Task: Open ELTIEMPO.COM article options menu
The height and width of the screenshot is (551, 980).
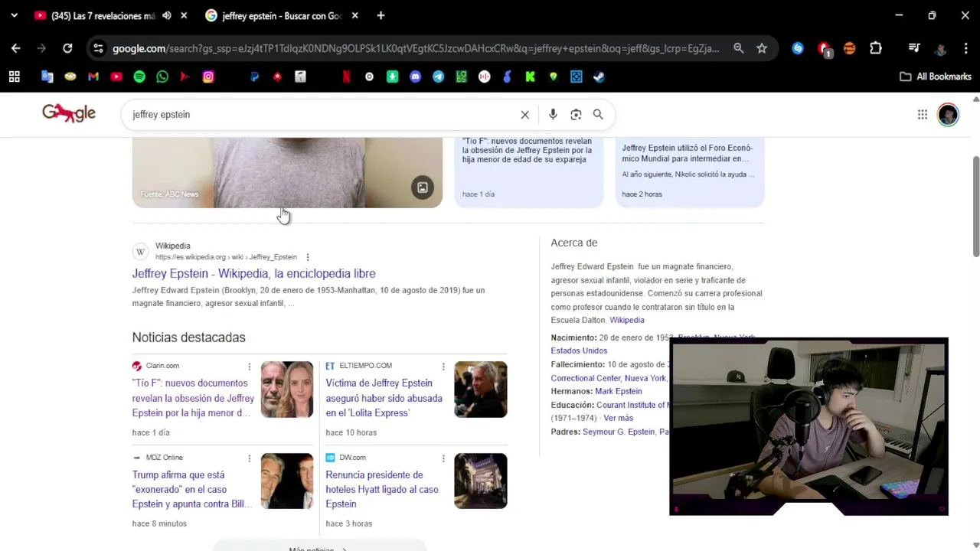Action: point(443,366)
